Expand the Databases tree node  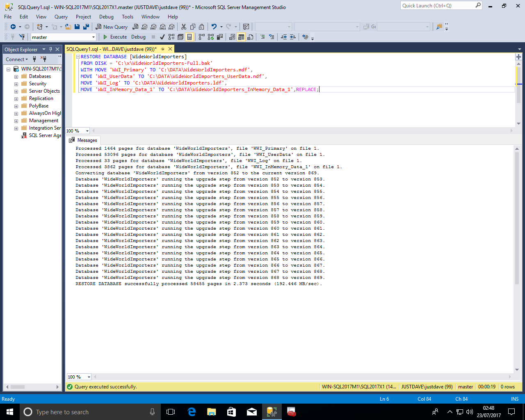click(x=16, y=77)
